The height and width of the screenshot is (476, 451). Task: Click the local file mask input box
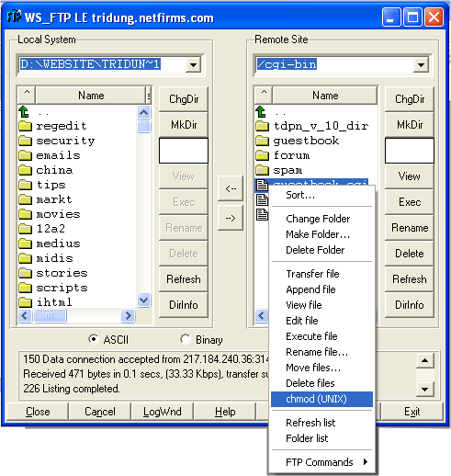(x=184, y=151)
